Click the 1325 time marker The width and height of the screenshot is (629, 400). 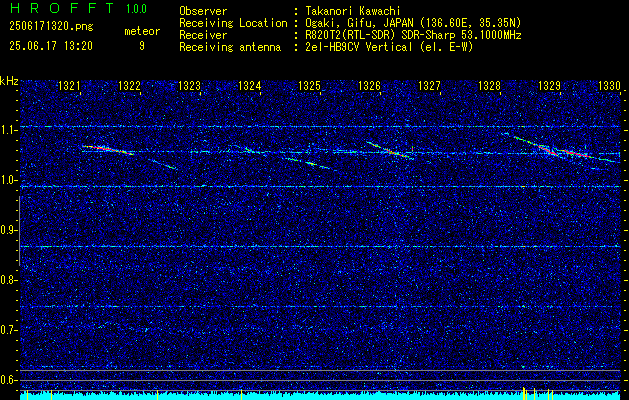pos(309,85)
